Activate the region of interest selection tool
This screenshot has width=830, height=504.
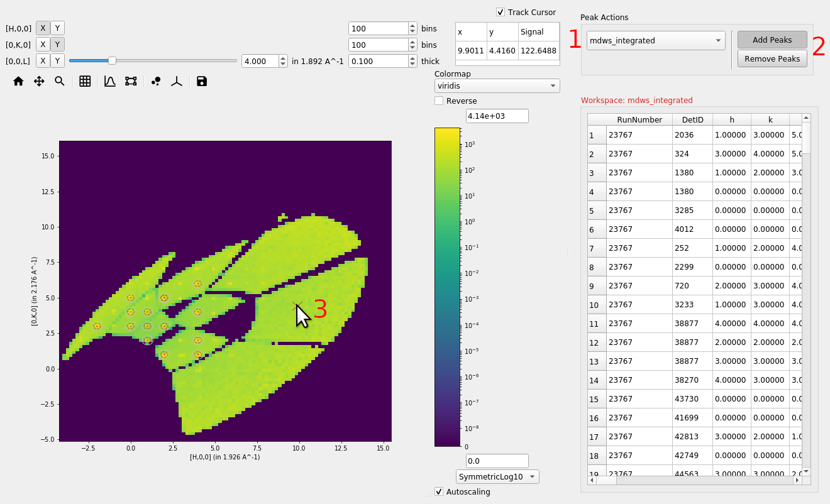coord(130,81)
